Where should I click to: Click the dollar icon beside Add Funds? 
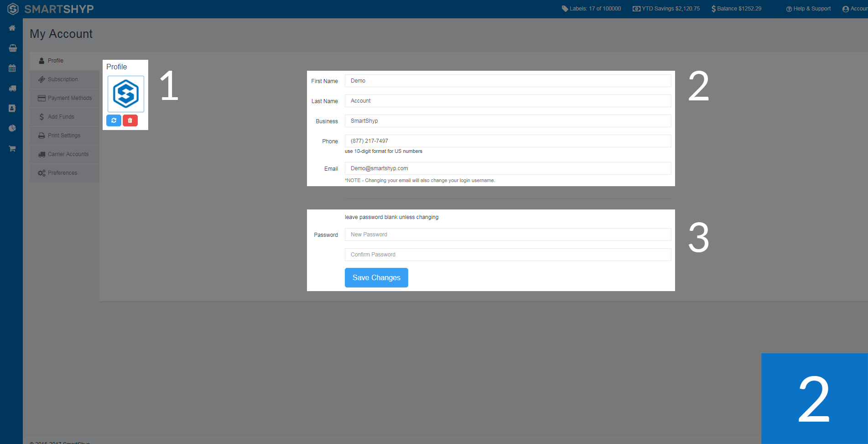(x=42, y=117)
